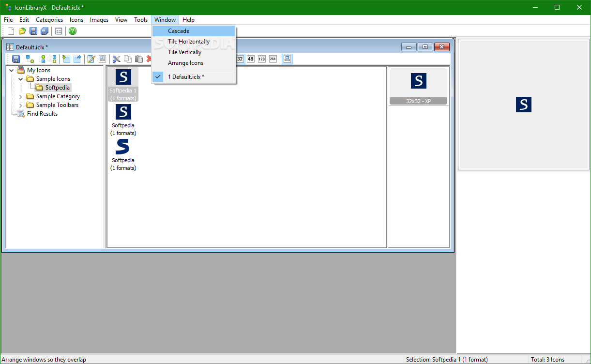Select My Icons in the tree
Image resolution: width=591 pixels, height=364 pixels.
(39, 70)
